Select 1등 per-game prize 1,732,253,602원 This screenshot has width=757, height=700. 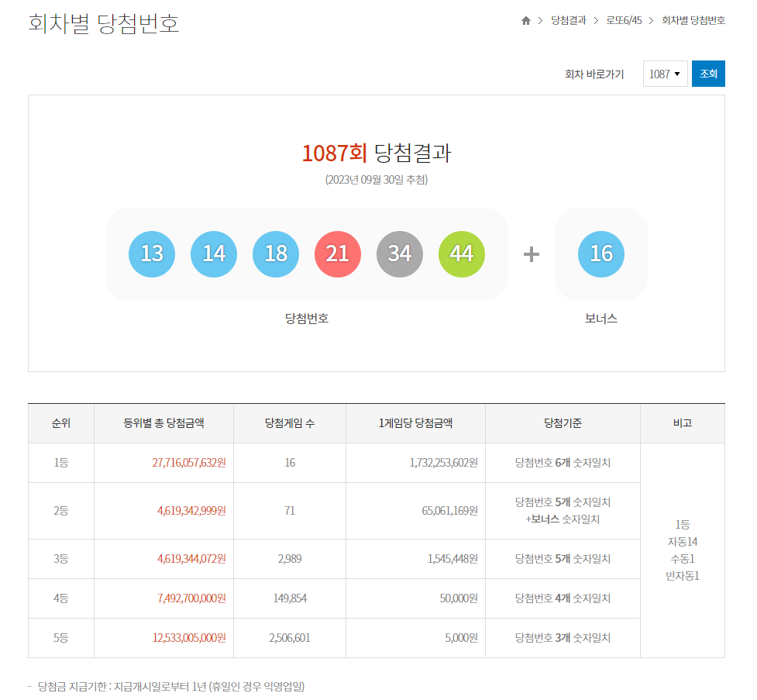444,463
